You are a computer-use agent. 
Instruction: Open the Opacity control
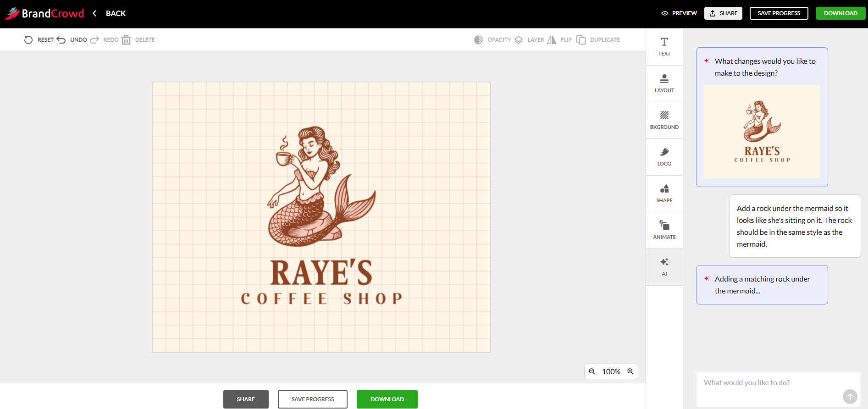coord(492,40)
